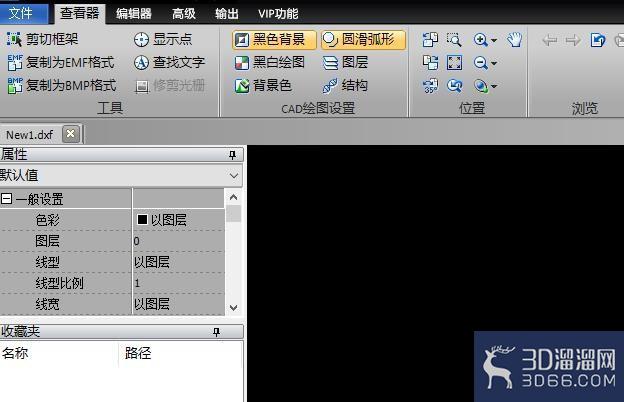Choose the 背景色 background color

pyautogui.click(x=263, y=85)
